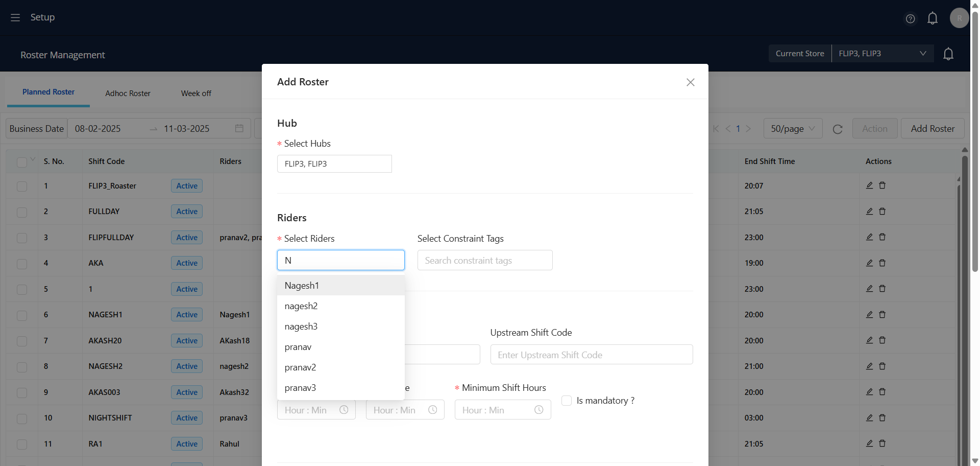Edit the FLIP3_Roaster row

[869, 185]
